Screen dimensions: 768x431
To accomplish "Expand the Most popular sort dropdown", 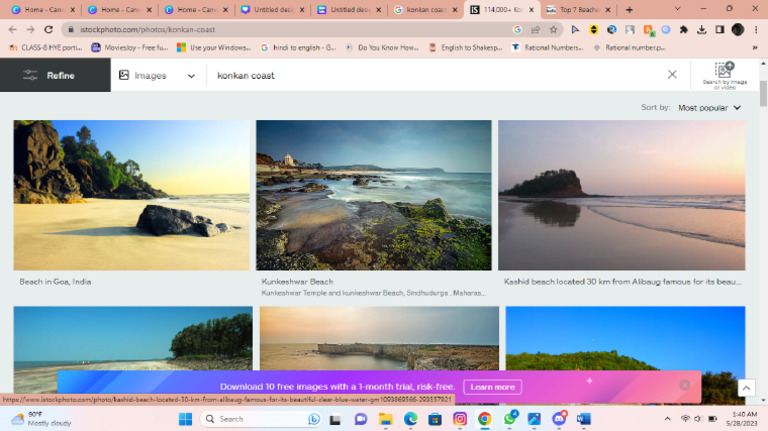I will (x=709, y=108).
